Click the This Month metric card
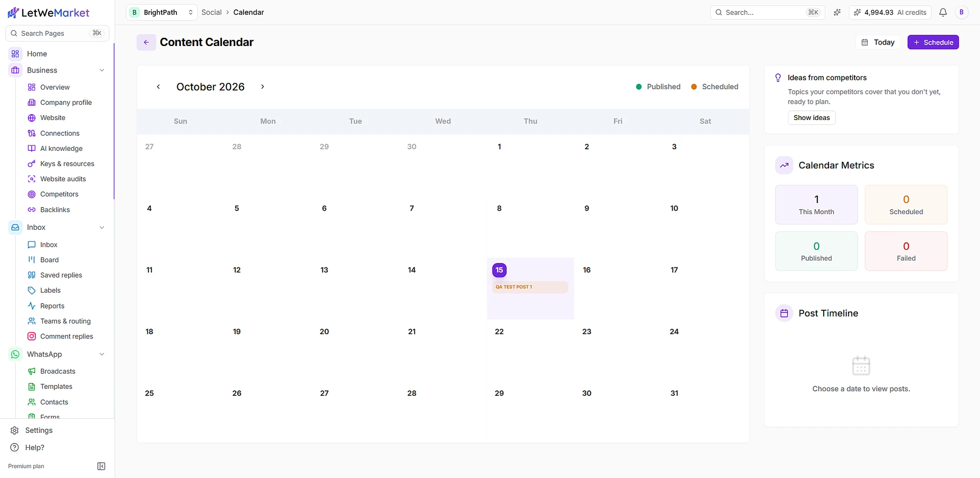Image resolution: width=980 pixels, height=478 pixels. (816, 205)
